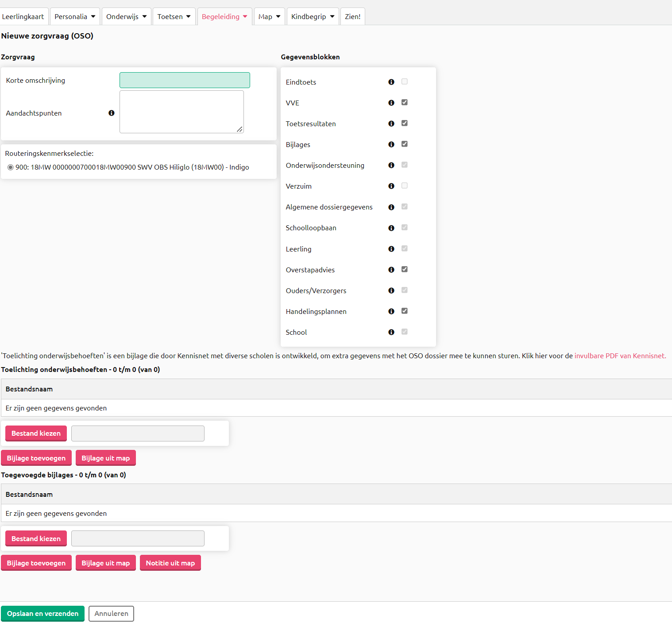Screen dimensions: 672x623
Task: Click the Leerling checkbox
Action: 405,248
